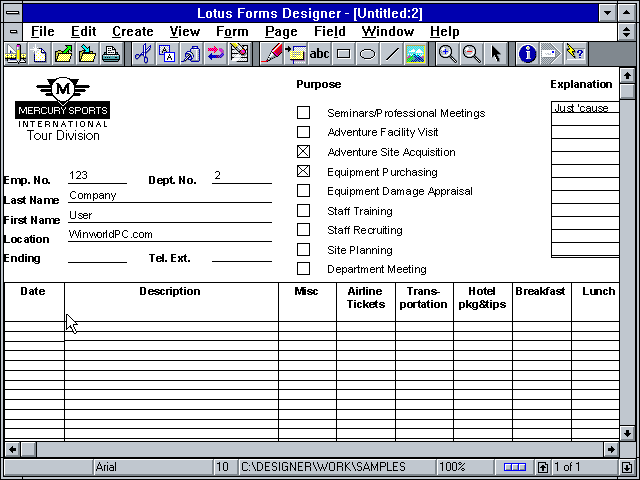Select the red pen drawing tool
This screenshot has width=640, height=480.
271,54
